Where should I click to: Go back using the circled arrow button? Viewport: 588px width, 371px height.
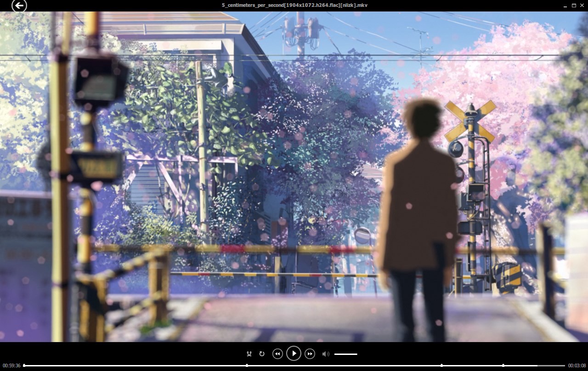point(19,6)
